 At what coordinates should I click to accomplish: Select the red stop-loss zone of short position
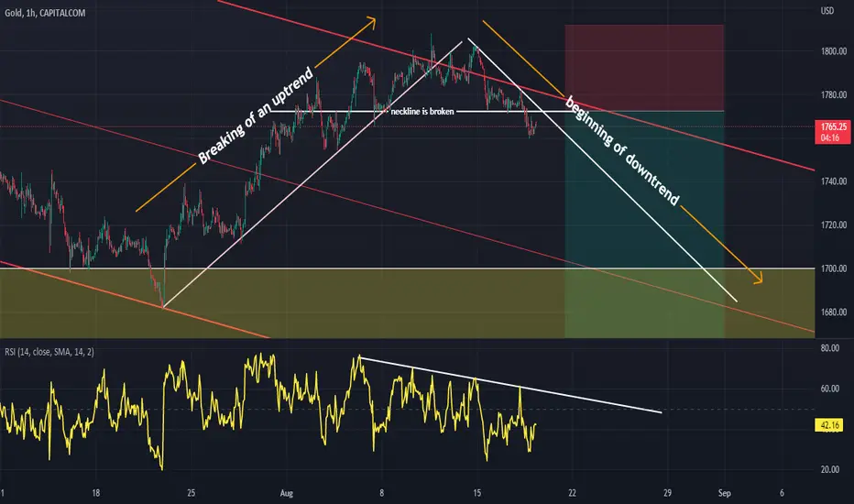[x=644, y=68]
